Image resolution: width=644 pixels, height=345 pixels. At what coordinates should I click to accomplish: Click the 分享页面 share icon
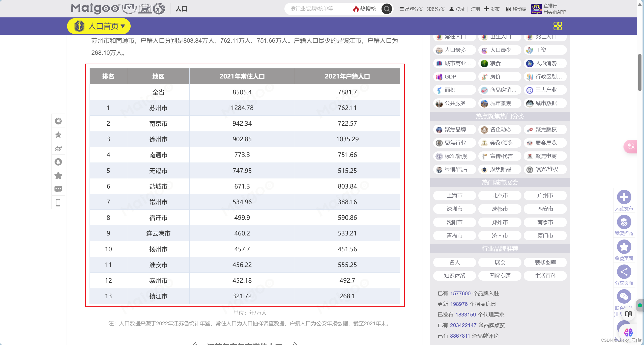tap(624, 272)
